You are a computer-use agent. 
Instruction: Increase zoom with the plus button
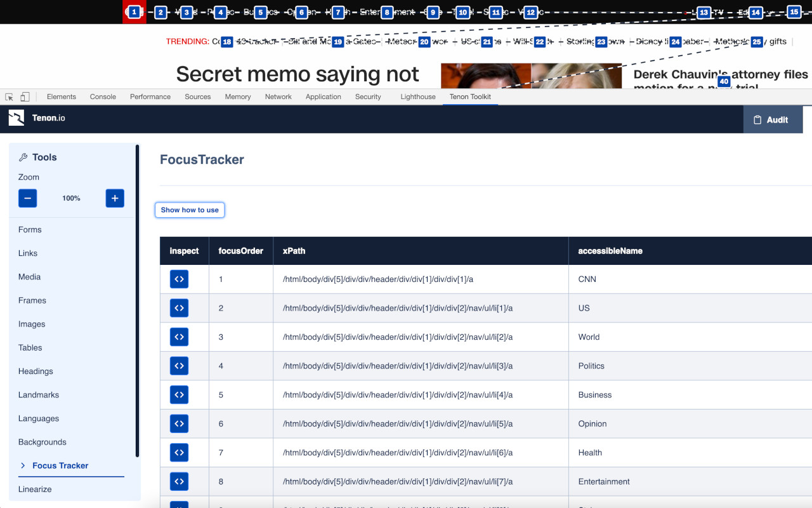pos(115,198)
